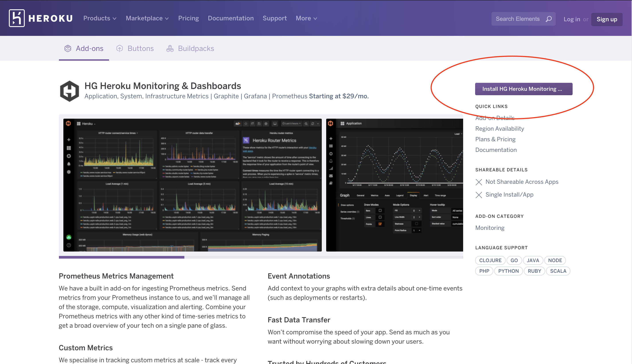The height and width of the screenshot is (364, 632).
Task: Click the Not Shareable Across Apps text
Action: pos(522,182)
